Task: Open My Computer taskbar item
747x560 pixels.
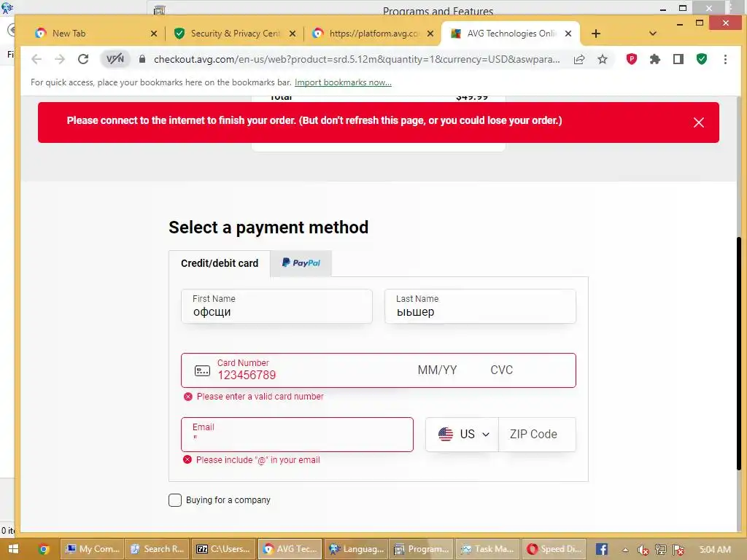Action: [93, 549]
